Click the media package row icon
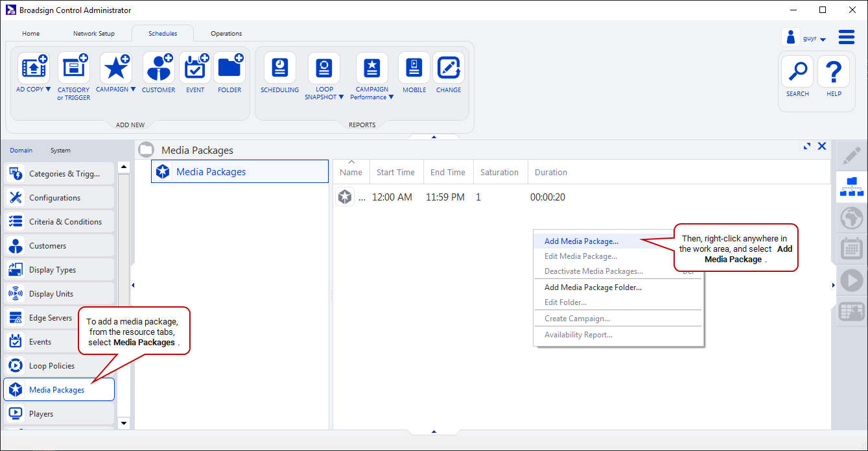 click(x=345, y=197)
